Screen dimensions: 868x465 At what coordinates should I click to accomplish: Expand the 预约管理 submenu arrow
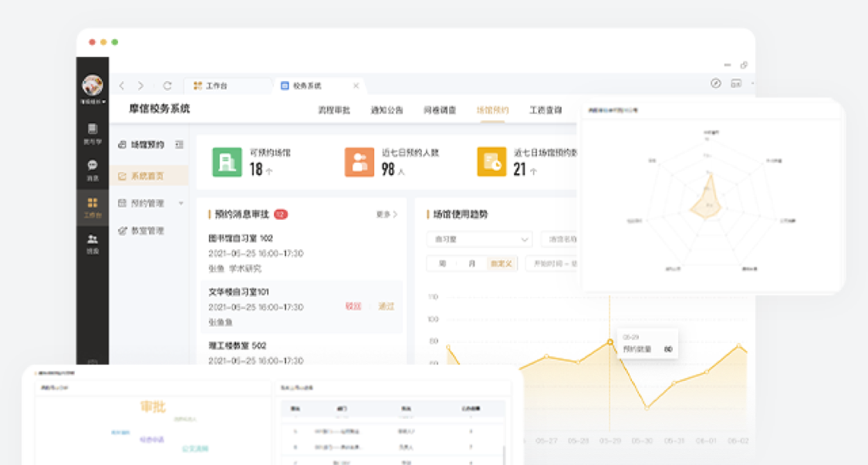[x=181, y=203]
